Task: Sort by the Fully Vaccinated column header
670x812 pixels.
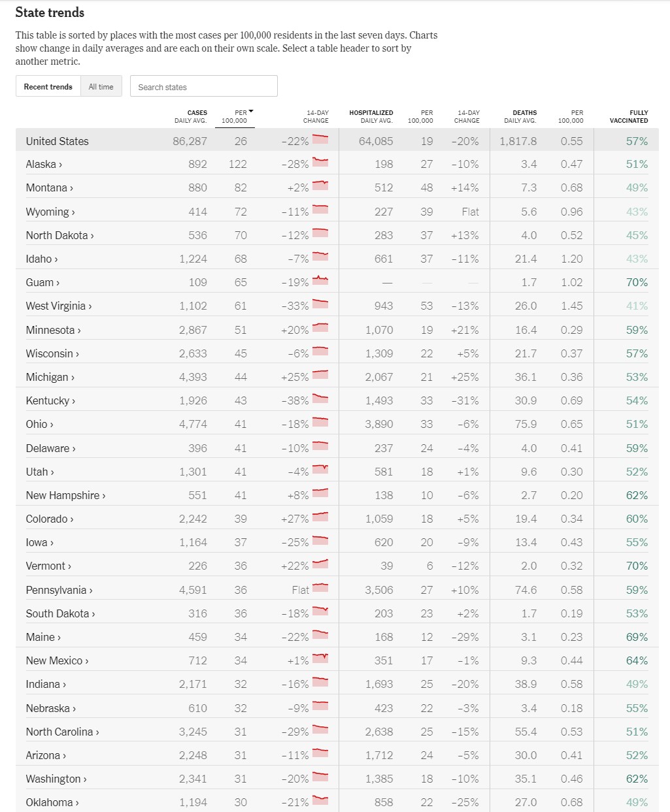Action: [x=629, y=116]
